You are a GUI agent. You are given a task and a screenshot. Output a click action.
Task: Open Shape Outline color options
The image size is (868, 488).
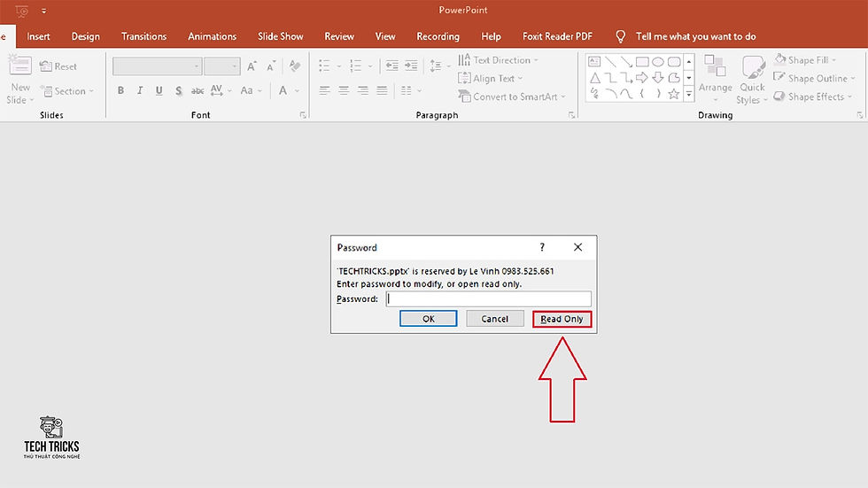tap(814, 78)
